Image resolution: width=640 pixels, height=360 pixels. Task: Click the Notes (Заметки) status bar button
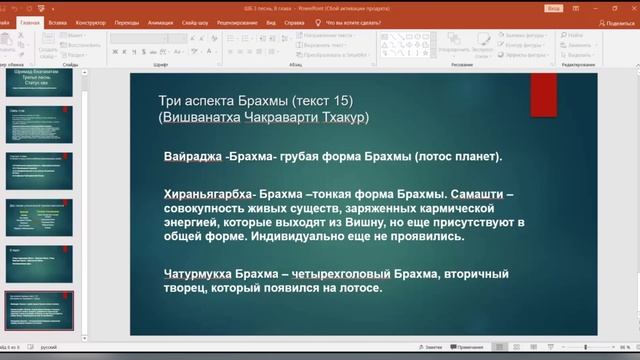tap(431, 347)
